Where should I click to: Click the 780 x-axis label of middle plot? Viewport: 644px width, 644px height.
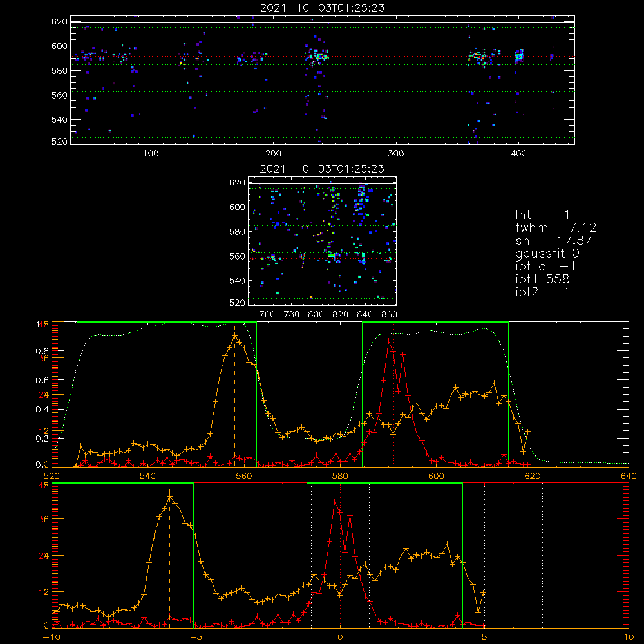pyautogui.click(x=292, y=315)
